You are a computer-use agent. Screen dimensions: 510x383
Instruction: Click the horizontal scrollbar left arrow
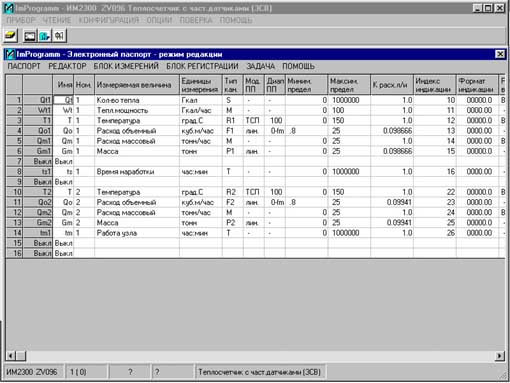[x=11, y=356]
